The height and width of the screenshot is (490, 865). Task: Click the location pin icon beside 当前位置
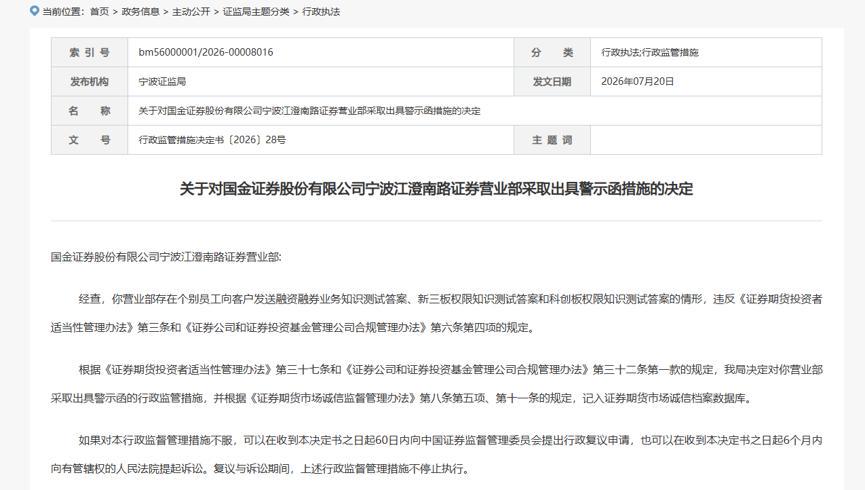coord(35,10)
